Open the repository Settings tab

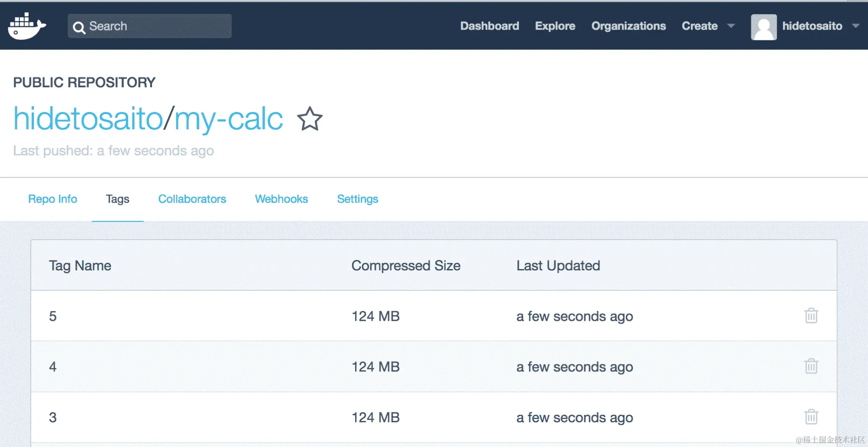click(x=357, y=199)
